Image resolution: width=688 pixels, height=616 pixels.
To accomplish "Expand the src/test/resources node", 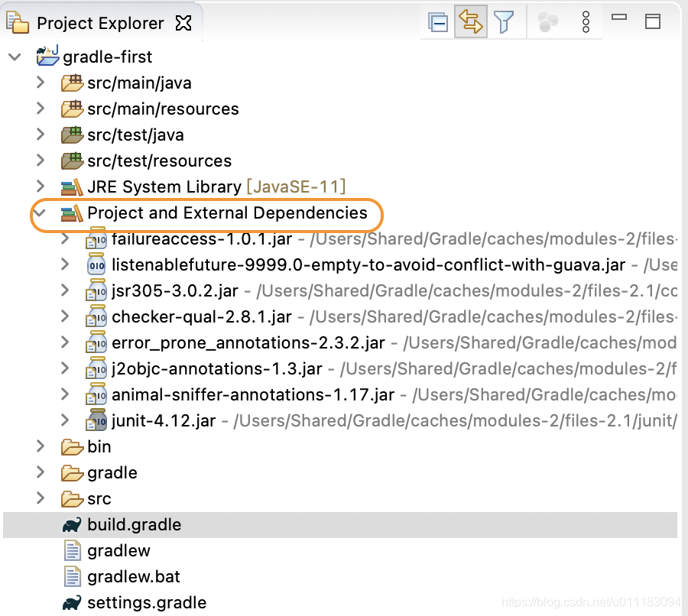I will click(41, 160).
